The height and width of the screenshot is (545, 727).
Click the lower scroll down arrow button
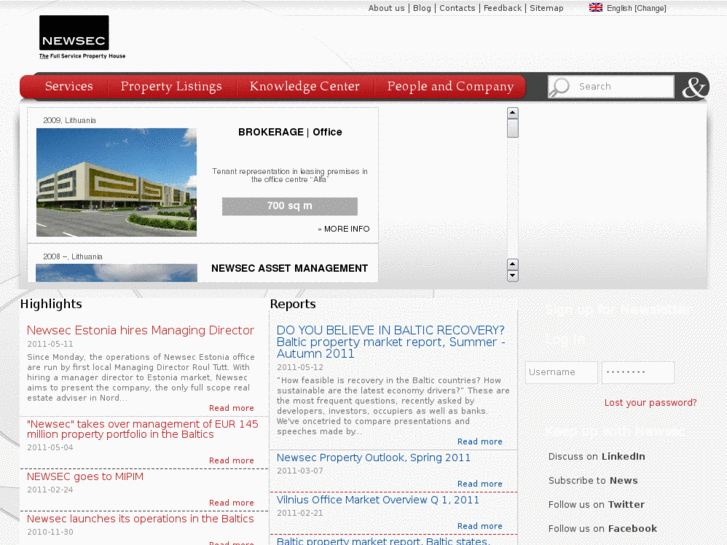pos(512,276)
